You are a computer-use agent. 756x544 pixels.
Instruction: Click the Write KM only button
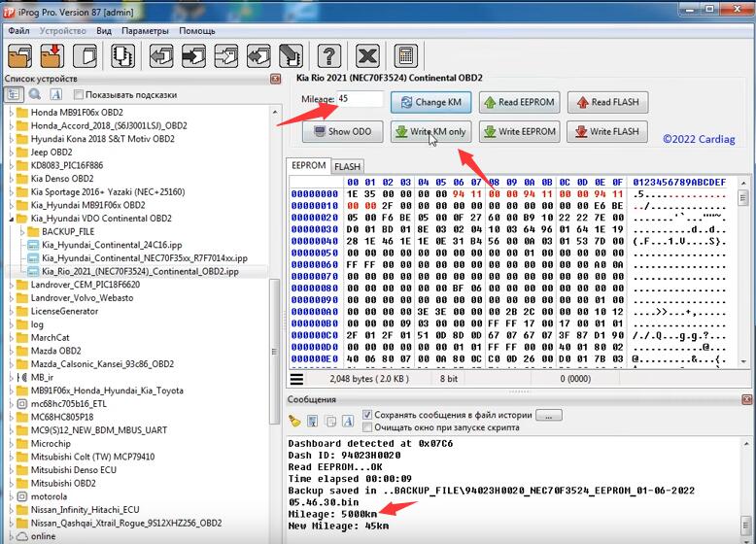click(x=431, y=131)
